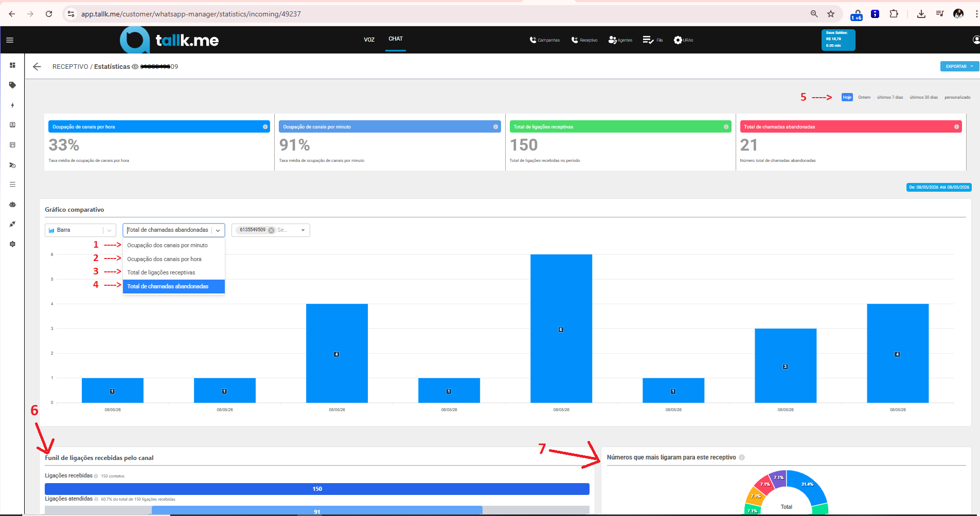Select Total de ligações receptivas option
This screenshot has height=516, width=980.
pyautogui.click(x=174, y=272)
